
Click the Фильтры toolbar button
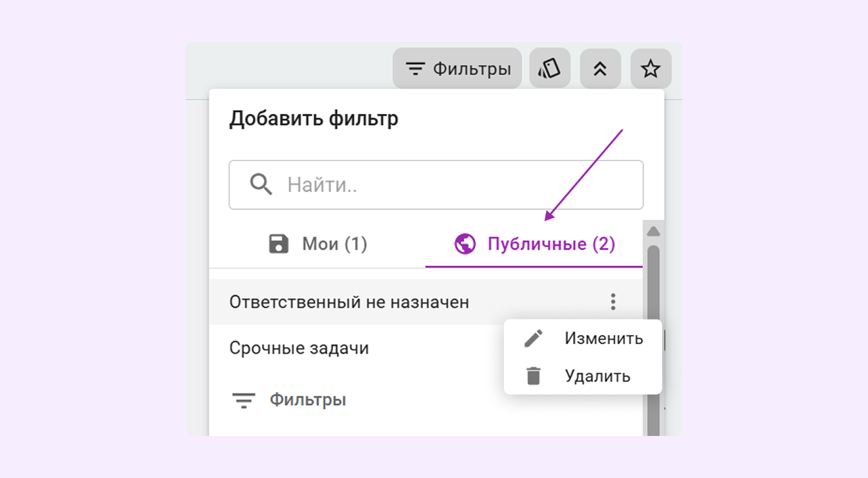[x=457, y=68]
